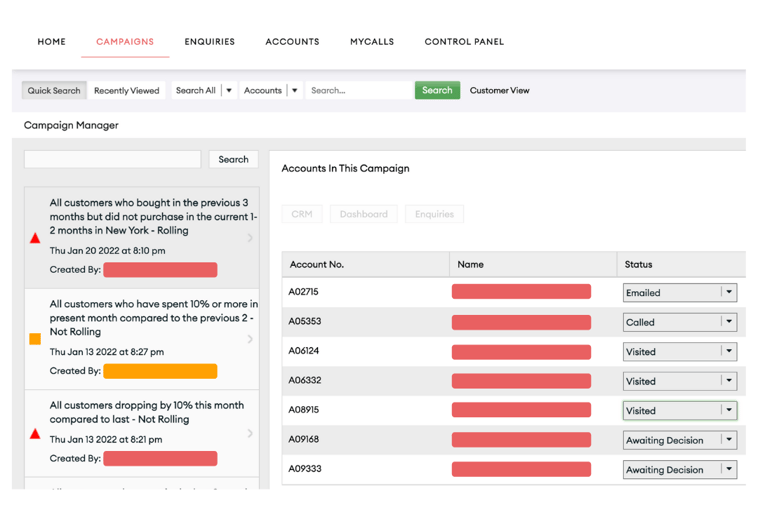Image resolution: width=758 pixels, height=505 pixels.
Task: Click orange square icon on second campaign
Action: (35, 339)
